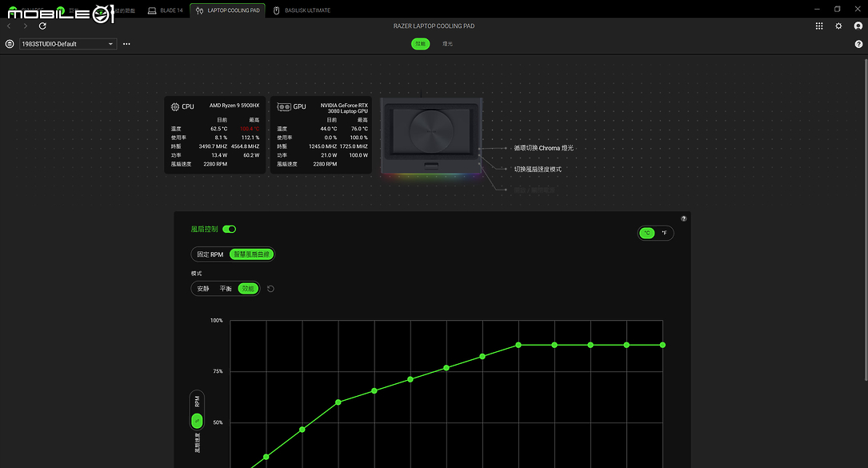Image resolution: width=868 pixels, height=468 pixels.
Task: Toggle the 風扇控制 fan control switch
Action: (x=229, y=230)
